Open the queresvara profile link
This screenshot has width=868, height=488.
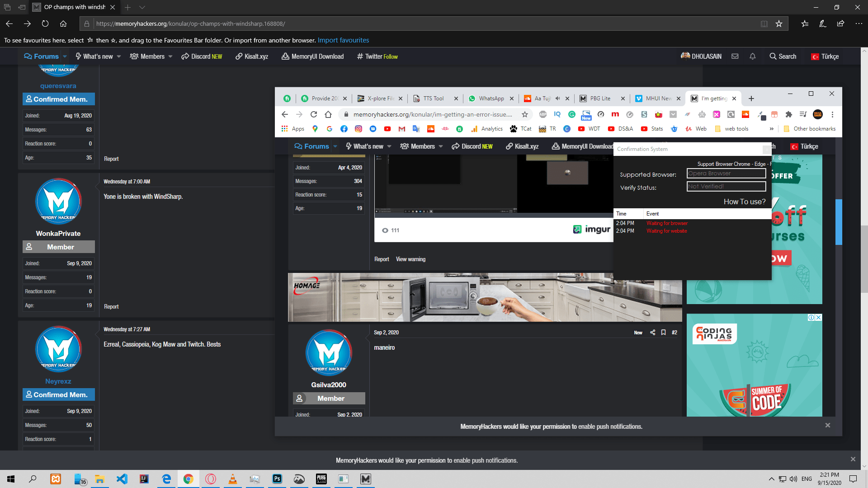point(58,86)
